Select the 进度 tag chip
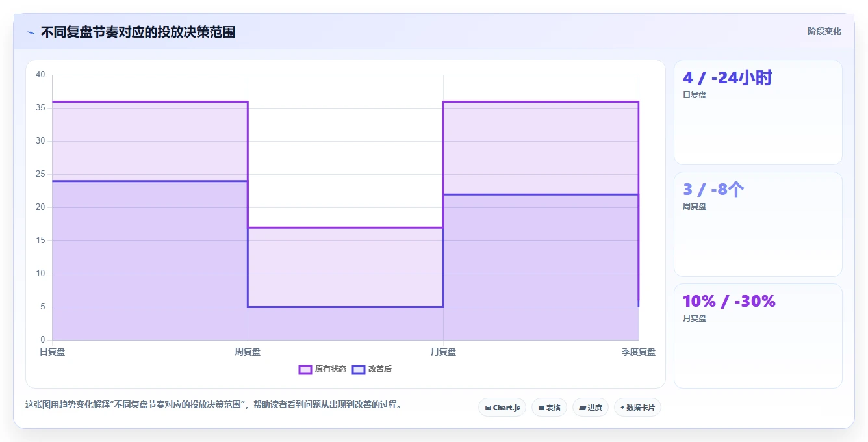 (x=590, y=408)
